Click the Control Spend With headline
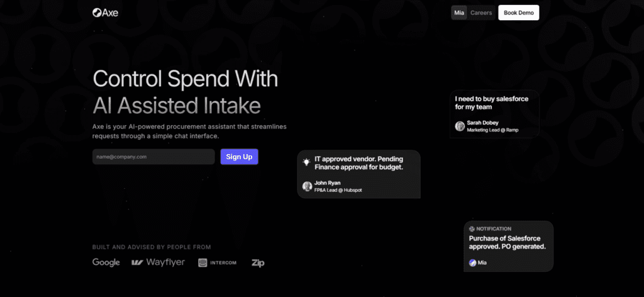This screenshot has width=644, height=297. pyautogui.click(x=186, y=79)
